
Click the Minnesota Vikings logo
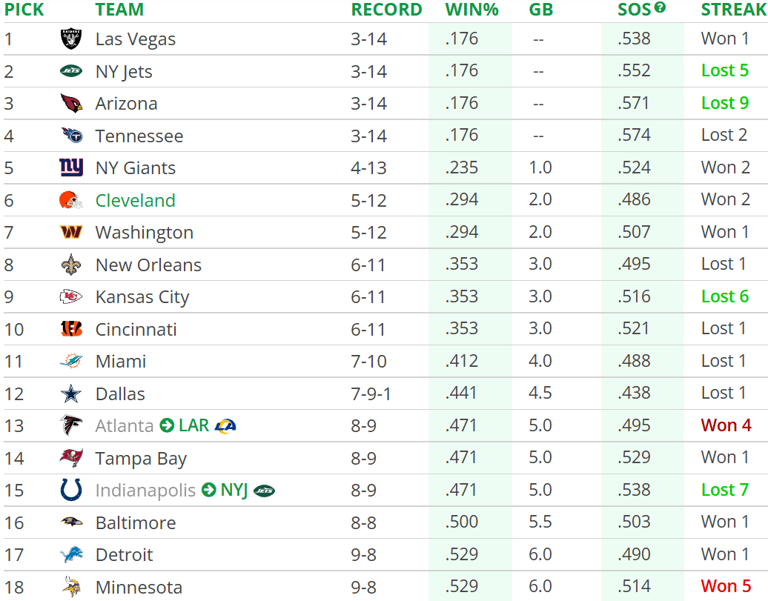[x=71, y=587]
